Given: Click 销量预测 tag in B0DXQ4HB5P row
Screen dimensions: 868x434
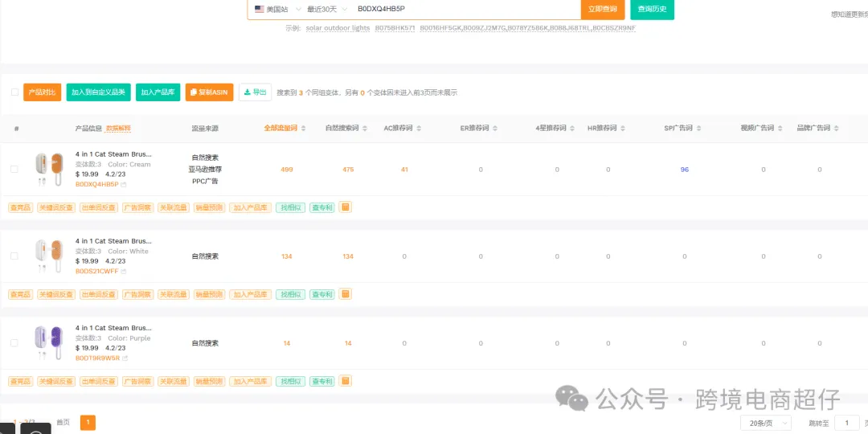Looking at the screenshot, I should click(x=209, y=207).
